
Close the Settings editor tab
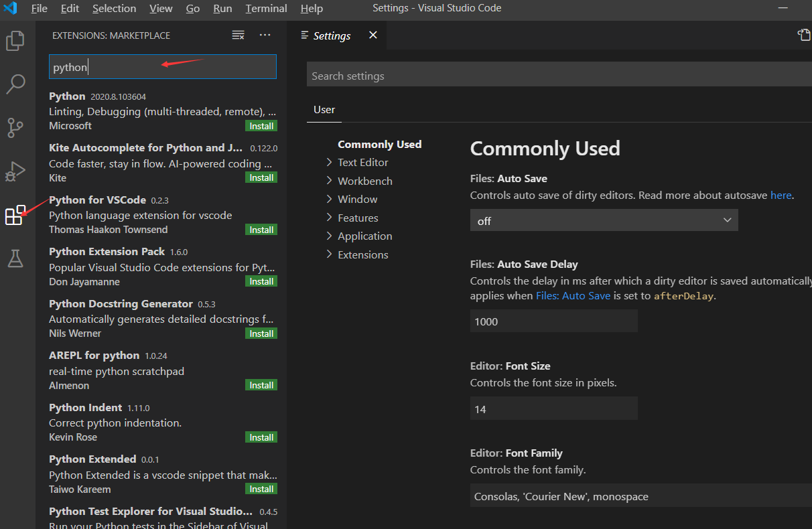[373, 35]
